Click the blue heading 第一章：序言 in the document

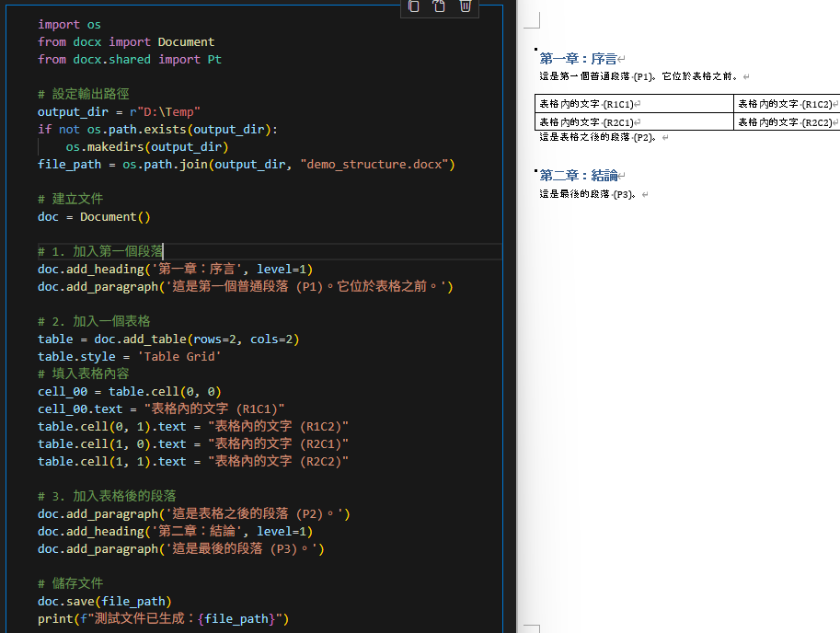(578, 58)
